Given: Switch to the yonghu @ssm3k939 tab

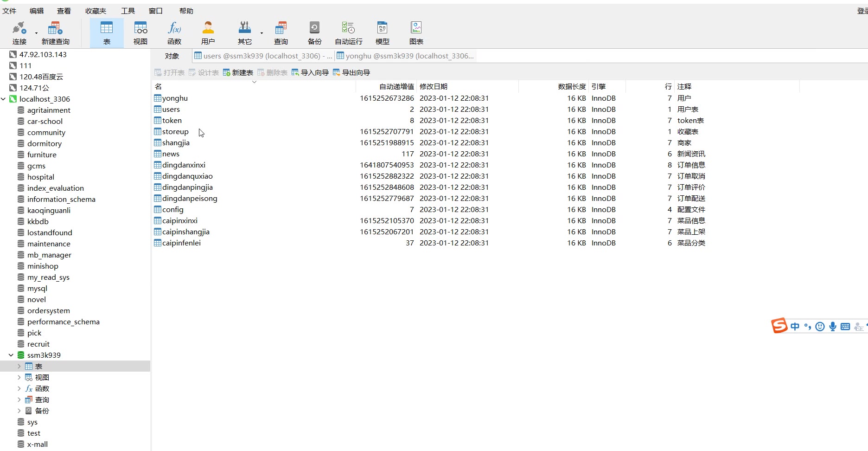Looking at the screenshot, I should [x=405, y=56].
